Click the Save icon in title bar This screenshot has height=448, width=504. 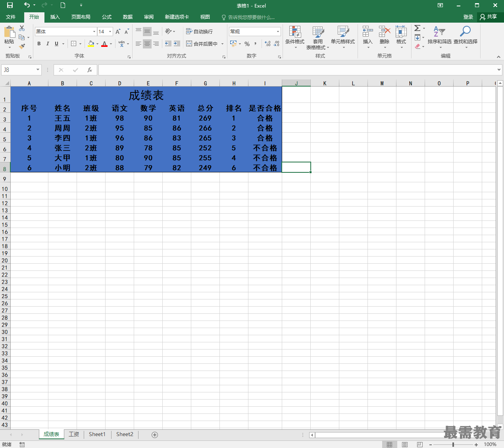(10, 5)
